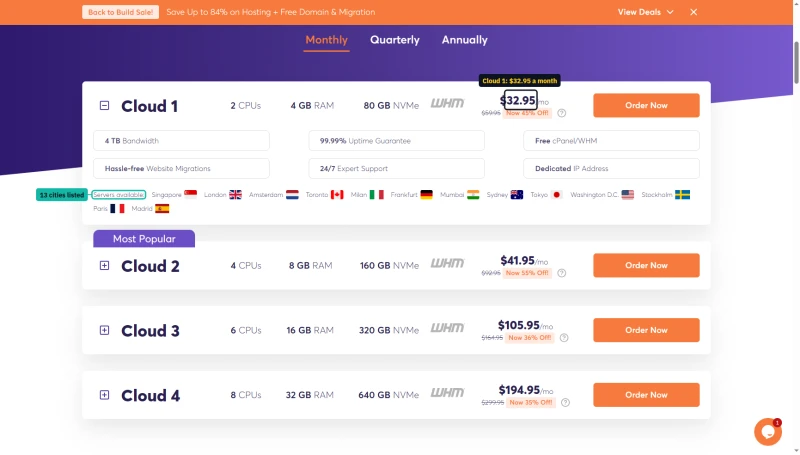800x455 pixels.
Task: Open price info icon for Cloud 1
Action: [x=562, y=113]
